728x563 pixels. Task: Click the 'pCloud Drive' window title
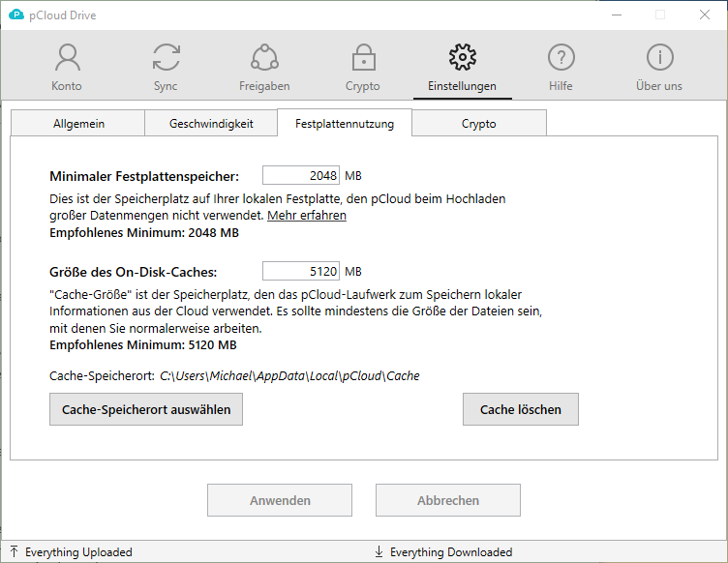(63, 15)
